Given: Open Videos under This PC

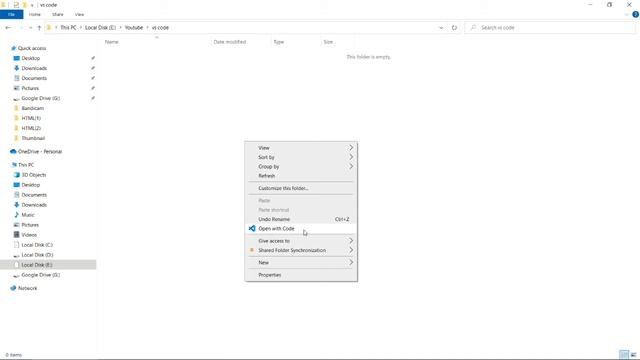Looking at the screenshot, I should click(29, 235).
